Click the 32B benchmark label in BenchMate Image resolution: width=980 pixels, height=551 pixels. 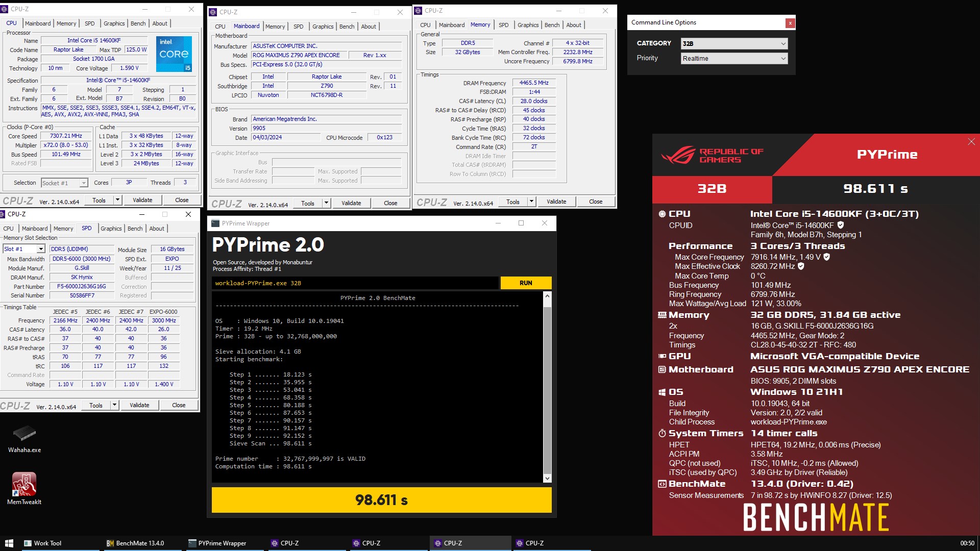point(712,189)
